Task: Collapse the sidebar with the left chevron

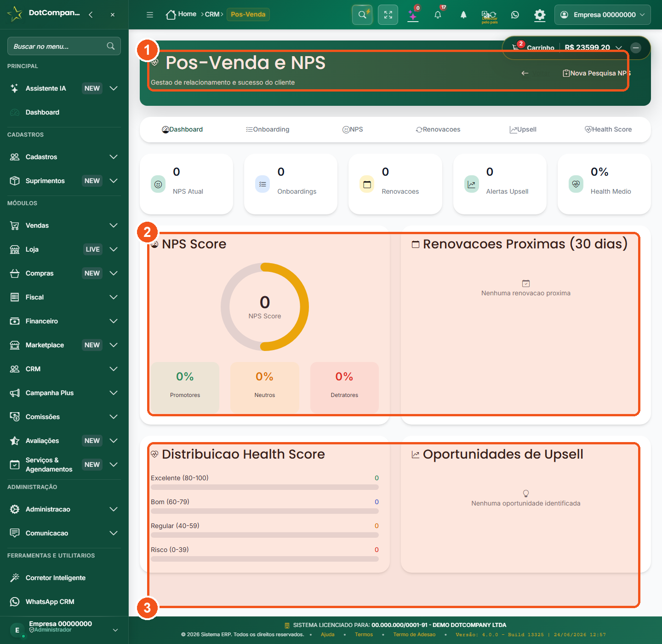Action: [91, 15]
